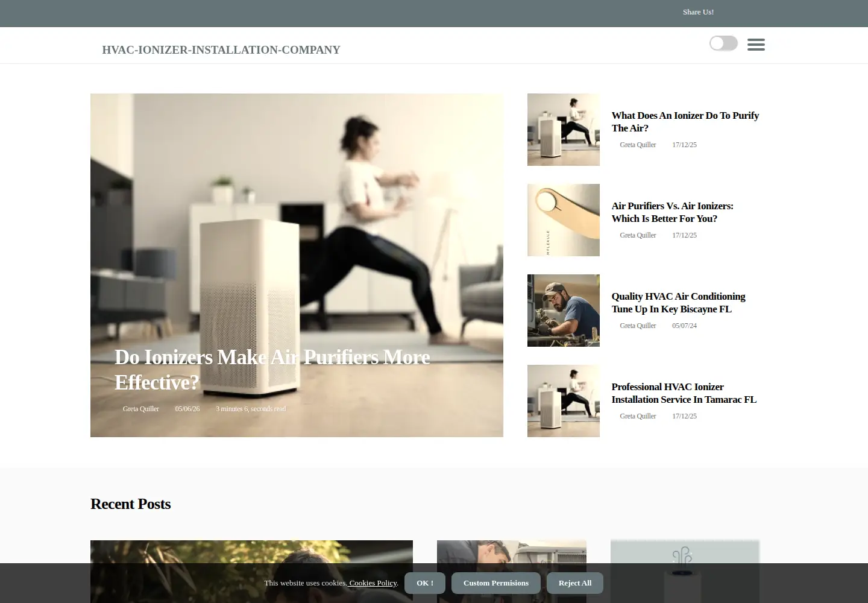Click the Reject All cookies button

pos(575,583)
